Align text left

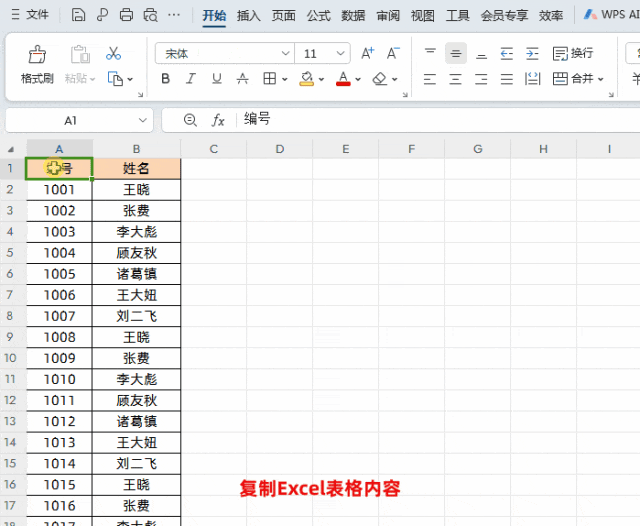430,78
